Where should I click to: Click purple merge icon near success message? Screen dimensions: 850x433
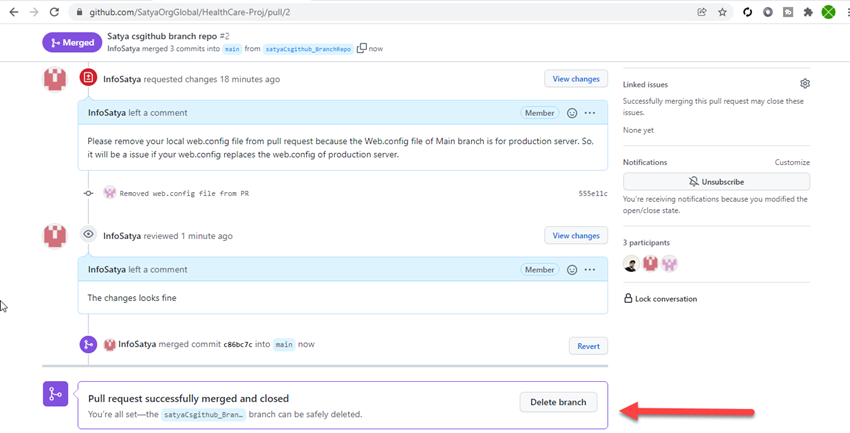coord(55,393)
